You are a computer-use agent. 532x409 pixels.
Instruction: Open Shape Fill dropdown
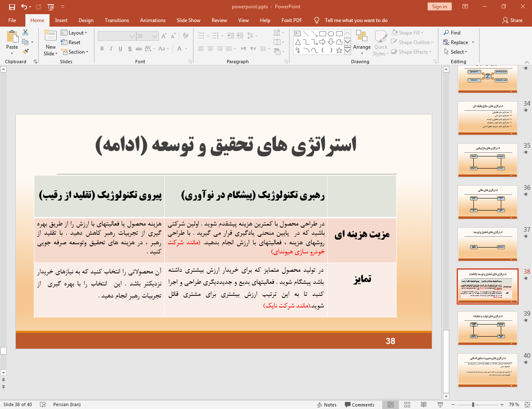point(408,32)
